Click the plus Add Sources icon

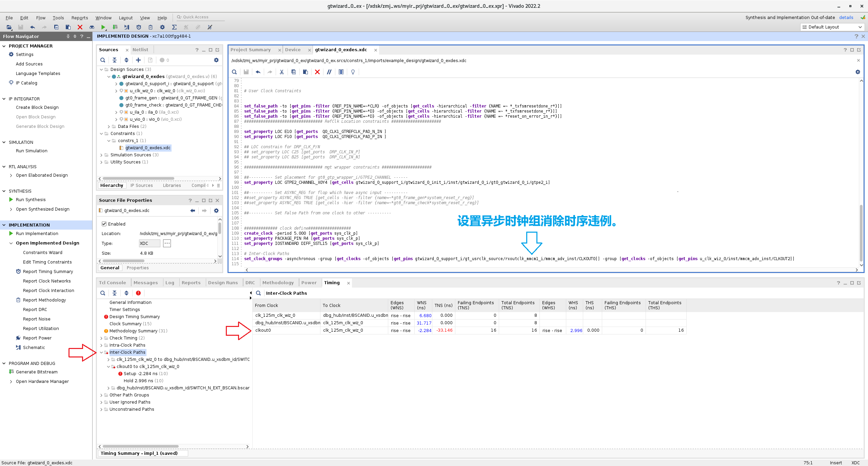138,60
